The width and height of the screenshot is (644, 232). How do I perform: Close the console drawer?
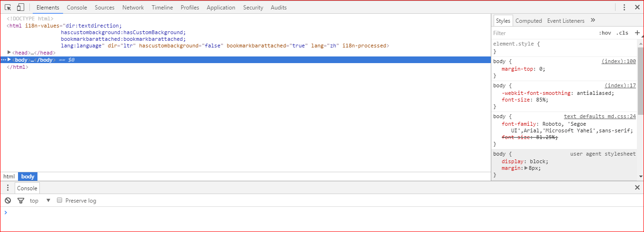pyautogui.click(x=637, y=188)
